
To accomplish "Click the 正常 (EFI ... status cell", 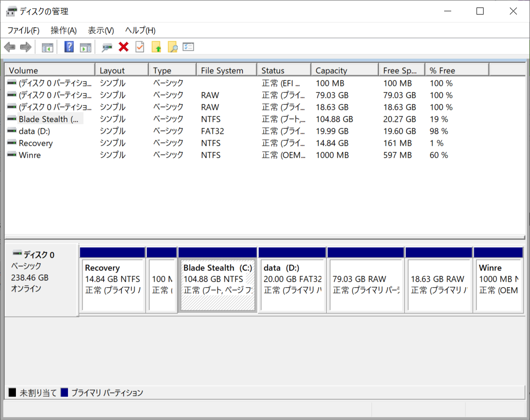I will [281, 83].
